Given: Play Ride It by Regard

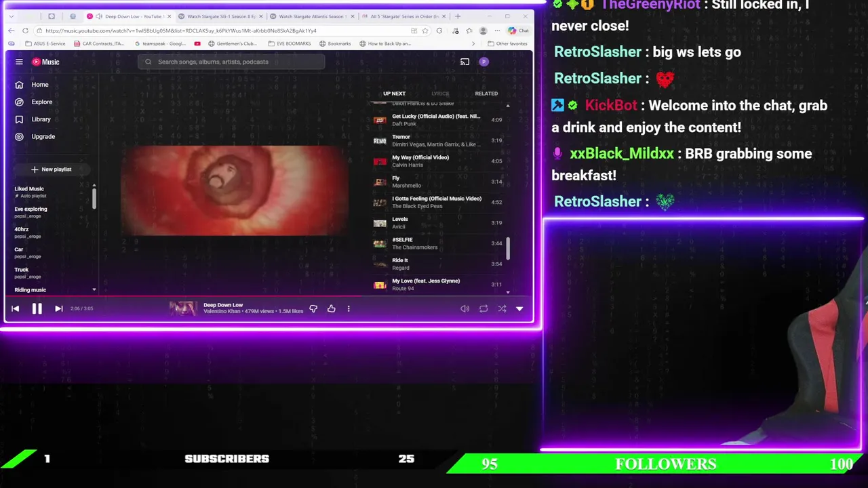Looking at the screenshot, I should [x=437, y=264].
